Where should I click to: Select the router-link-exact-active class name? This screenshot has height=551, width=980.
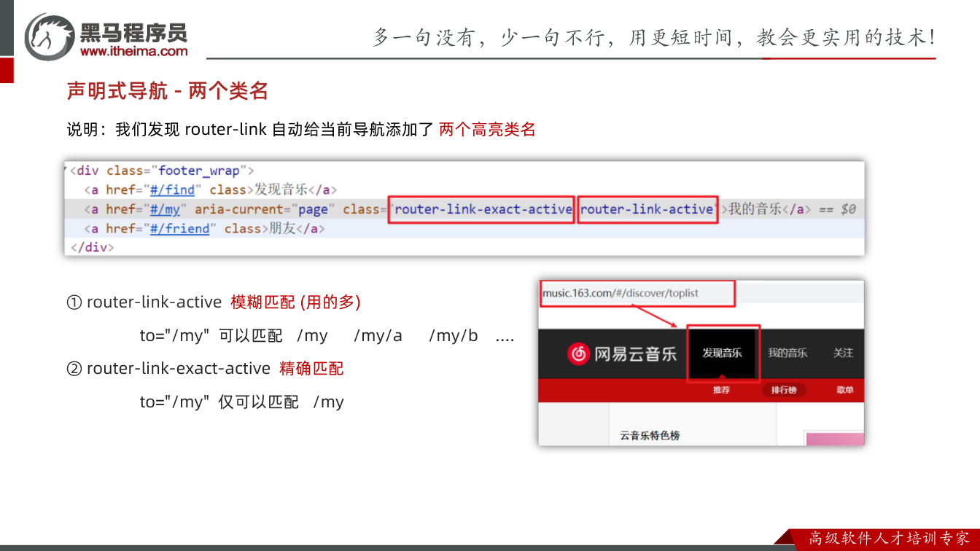[483, 209]
